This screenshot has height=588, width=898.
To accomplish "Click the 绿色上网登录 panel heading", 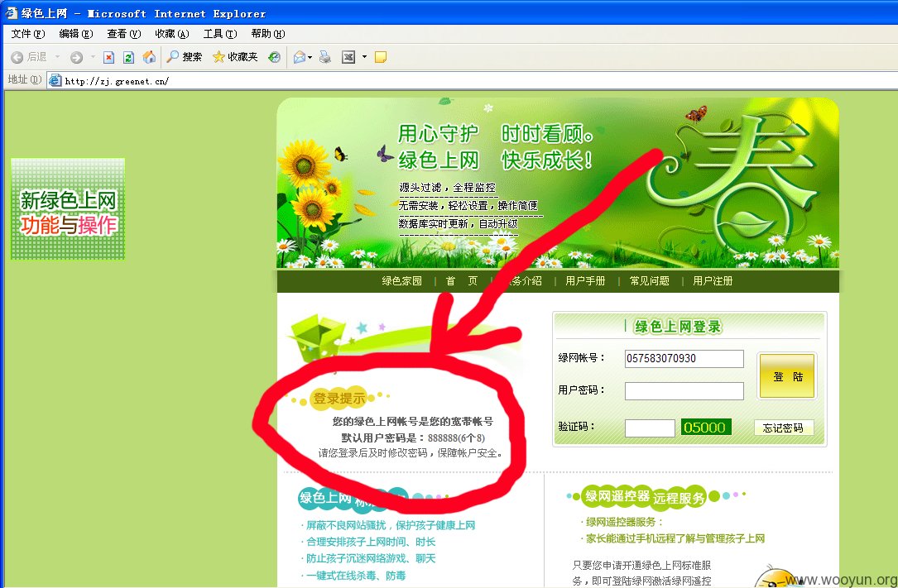I will tap(678, 327).
